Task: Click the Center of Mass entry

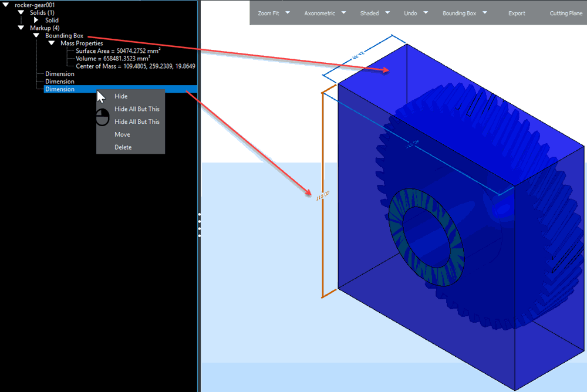Action: [x=135, y=66]
